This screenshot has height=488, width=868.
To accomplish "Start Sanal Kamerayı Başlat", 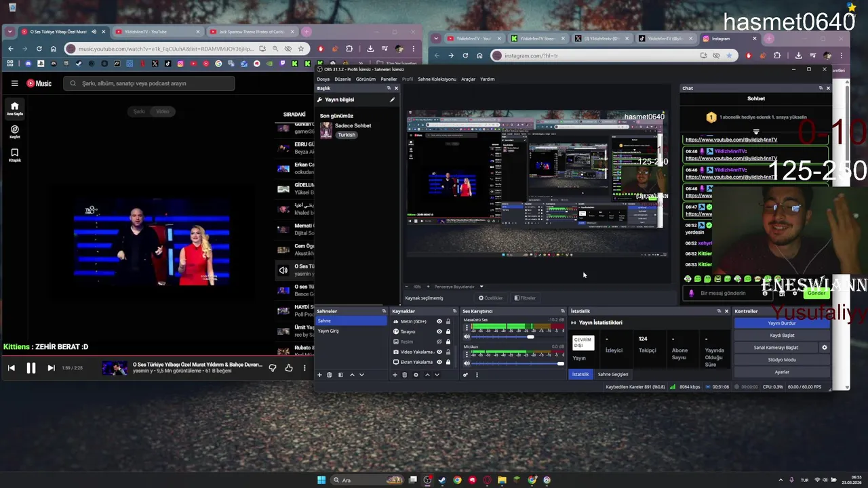I will (x=776, y=348).
